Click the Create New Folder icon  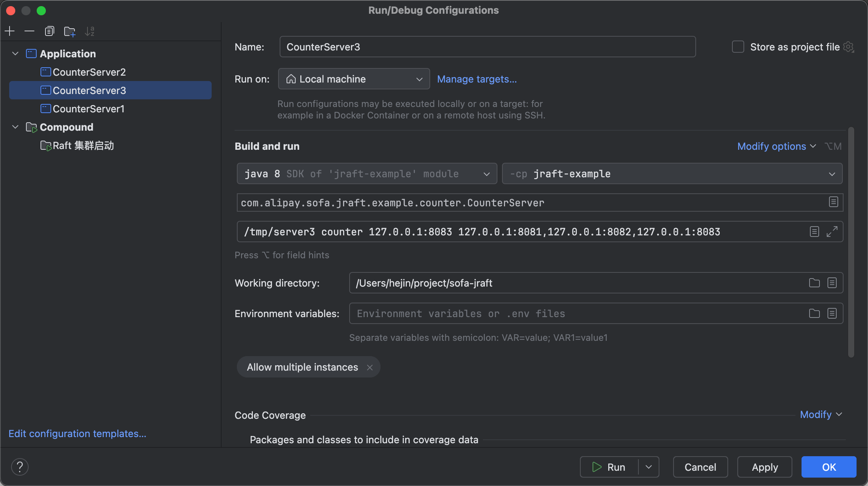click(x=70, y=31)
